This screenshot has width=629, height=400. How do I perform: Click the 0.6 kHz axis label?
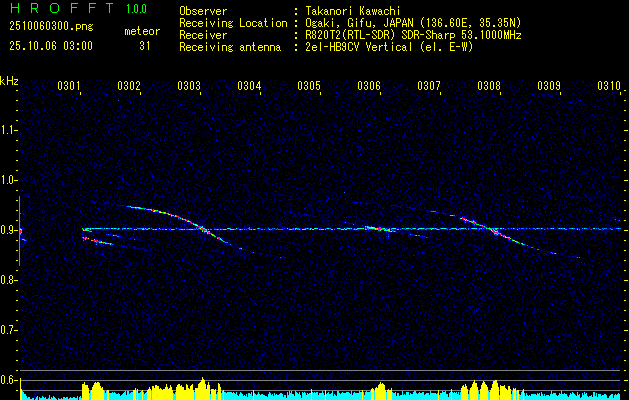click(8, 380)
